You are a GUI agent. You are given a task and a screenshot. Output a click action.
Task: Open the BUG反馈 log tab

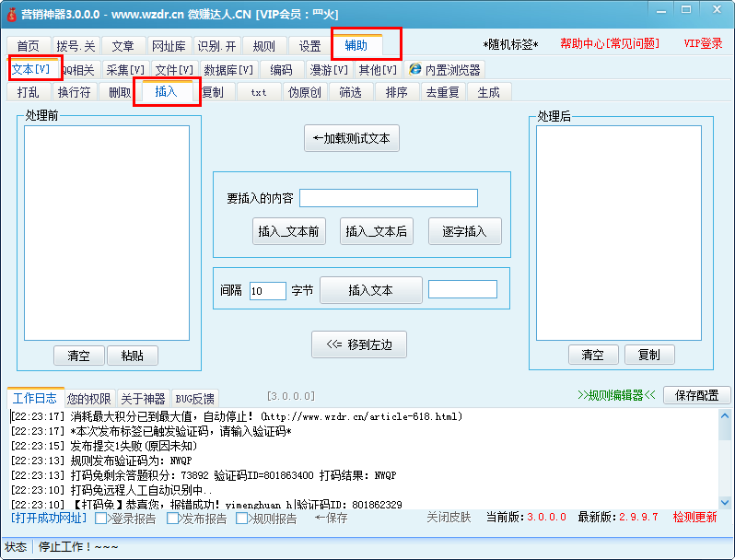[195, 399]
